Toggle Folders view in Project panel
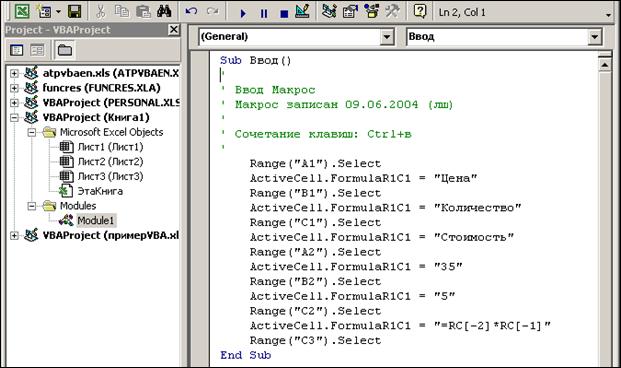 click(x=65, y=50)
